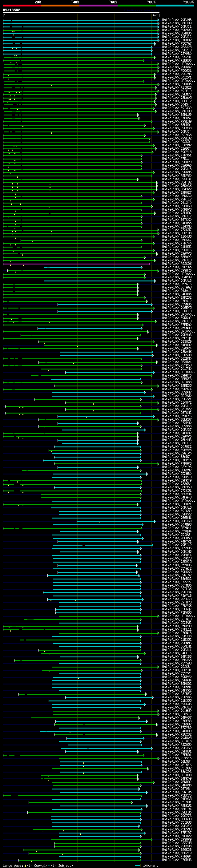
Task: Click the orange ~40% legend color segment
Action: [60, 6]
